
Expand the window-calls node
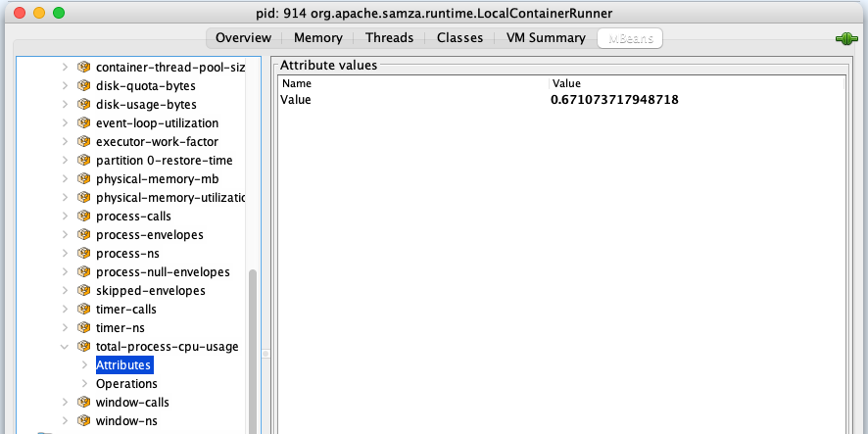(x=65, y=402)
